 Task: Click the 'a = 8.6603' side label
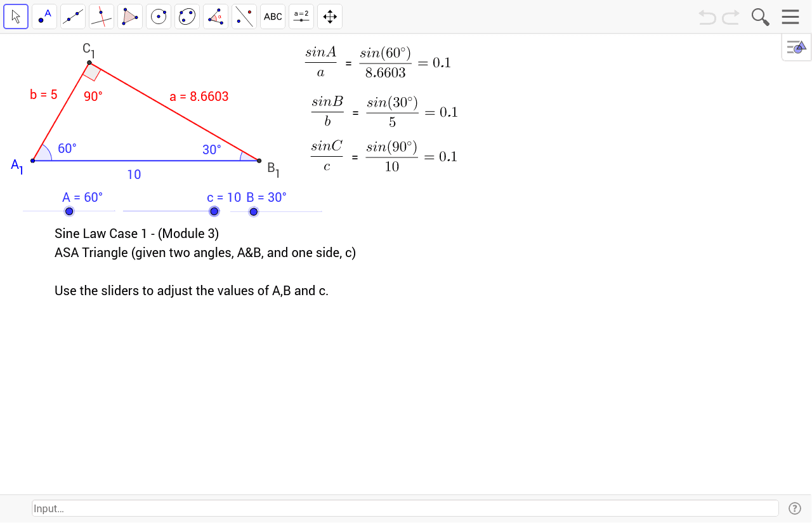(199, 96)
